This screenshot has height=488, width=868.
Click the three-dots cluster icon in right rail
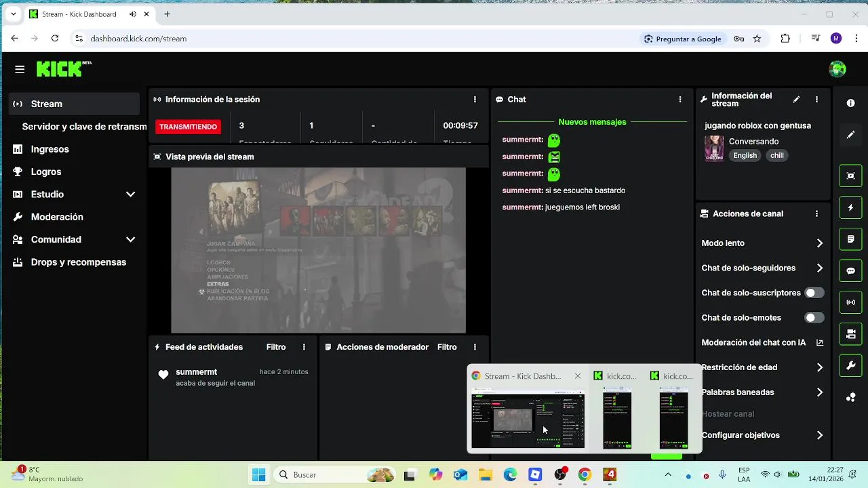[x=850, y=398]
